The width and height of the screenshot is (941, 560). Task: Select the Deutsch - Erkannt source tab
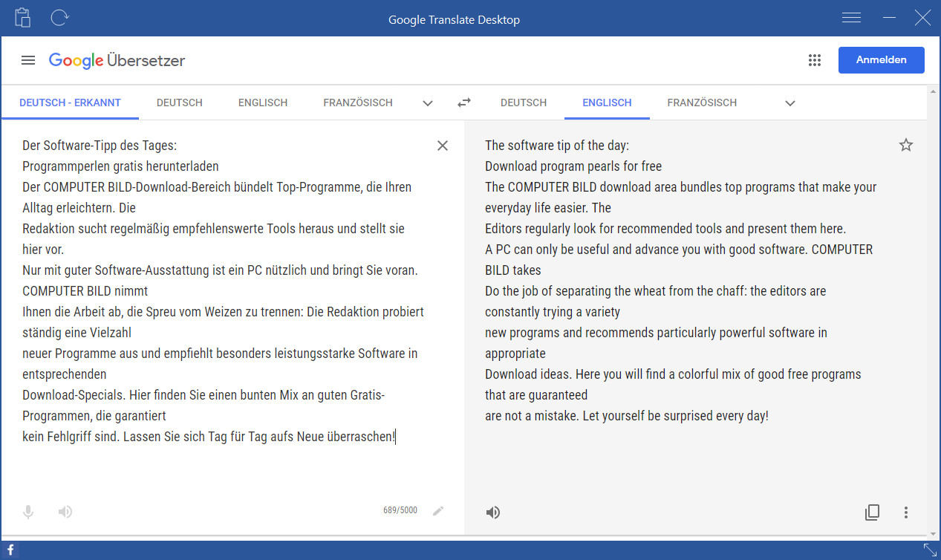coord(70,102)
